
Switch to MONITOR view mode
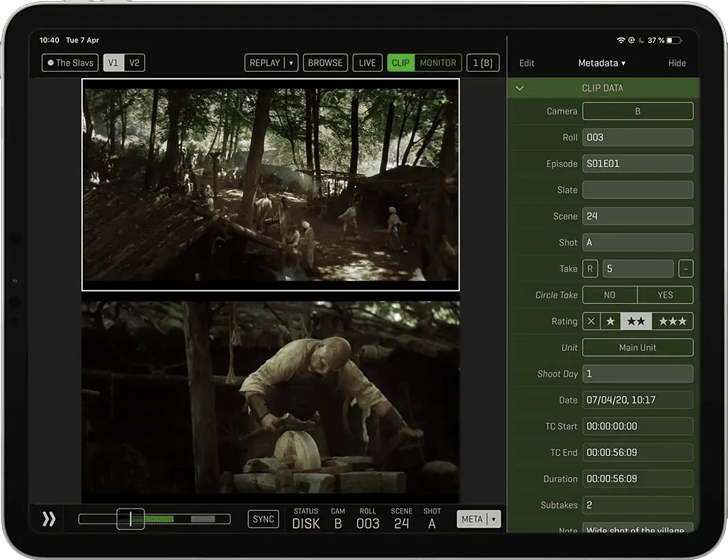coord(438,63)
